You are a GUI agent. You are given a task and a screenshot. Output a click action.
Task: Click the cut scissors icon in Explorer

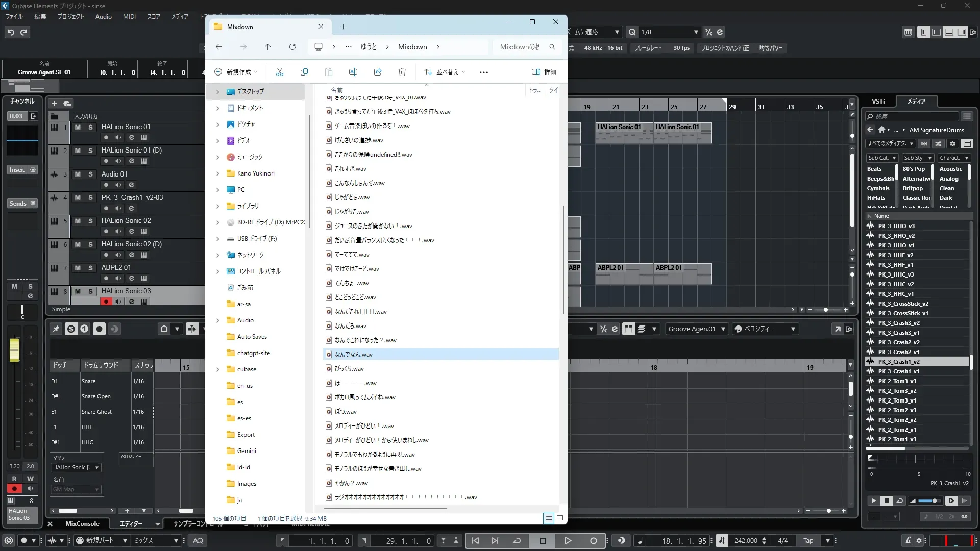pos(279,72)
